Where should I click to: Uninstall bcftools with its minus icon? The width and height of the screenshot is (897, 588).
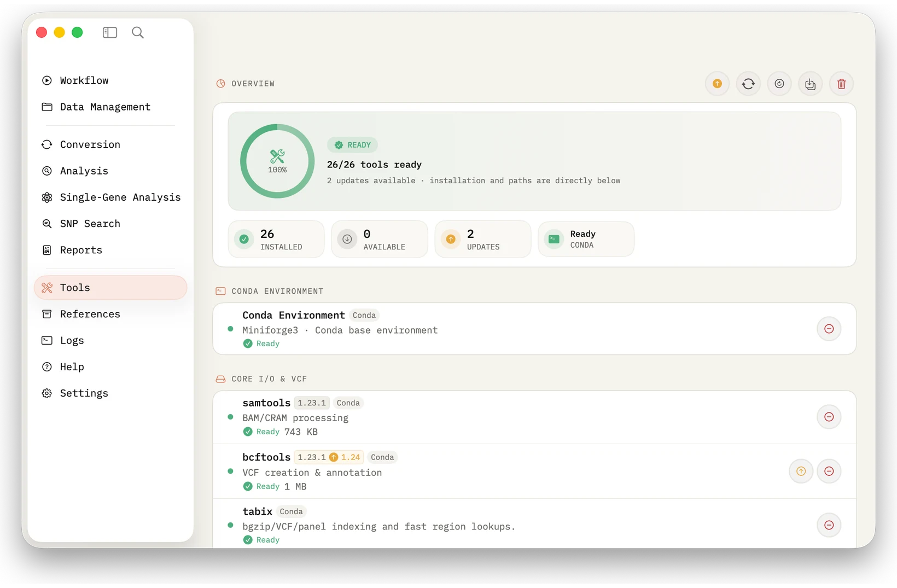coord(829,471)
